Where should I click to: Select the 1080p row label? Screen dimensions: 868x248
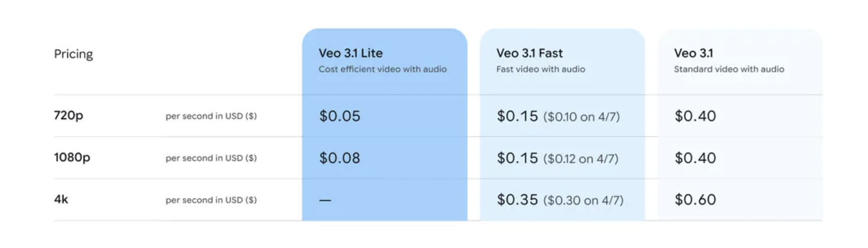72,158
